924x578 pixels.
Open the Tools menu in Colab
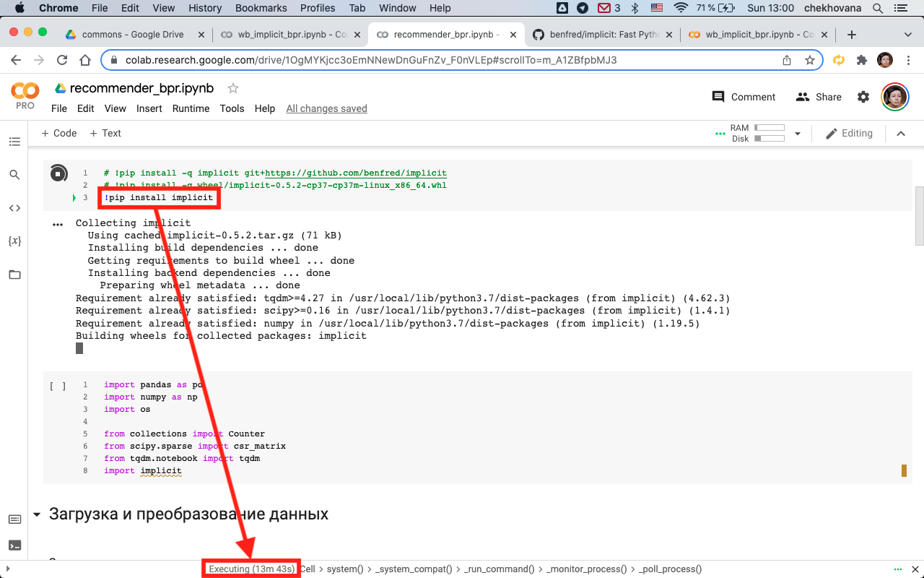232,108
